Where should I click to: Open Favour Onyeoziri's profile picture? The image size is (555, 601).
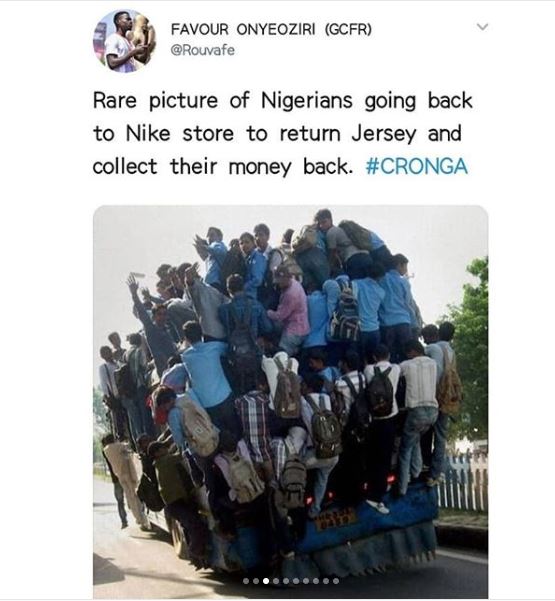click(125, 41)
